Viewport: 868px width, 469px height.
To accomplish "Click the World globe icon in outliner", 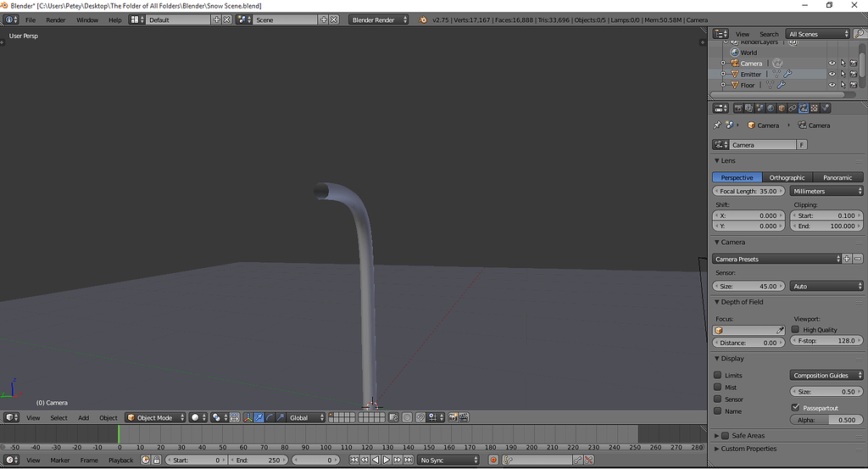I will point(735,52).
